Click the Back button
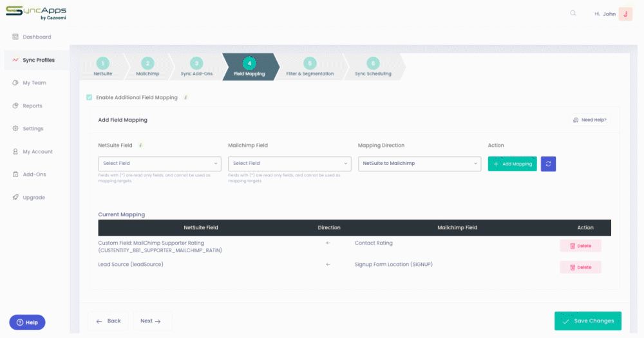 tap(108, 321)
